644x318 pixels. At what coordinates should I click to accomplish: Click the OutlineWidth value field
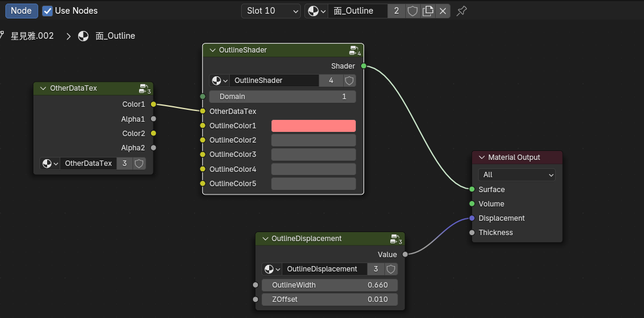[329, 285]
